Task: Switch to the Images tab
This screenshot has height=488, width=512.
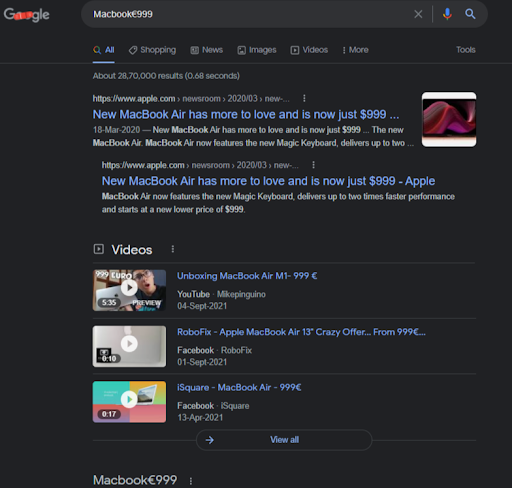Action: click(257, 50)
